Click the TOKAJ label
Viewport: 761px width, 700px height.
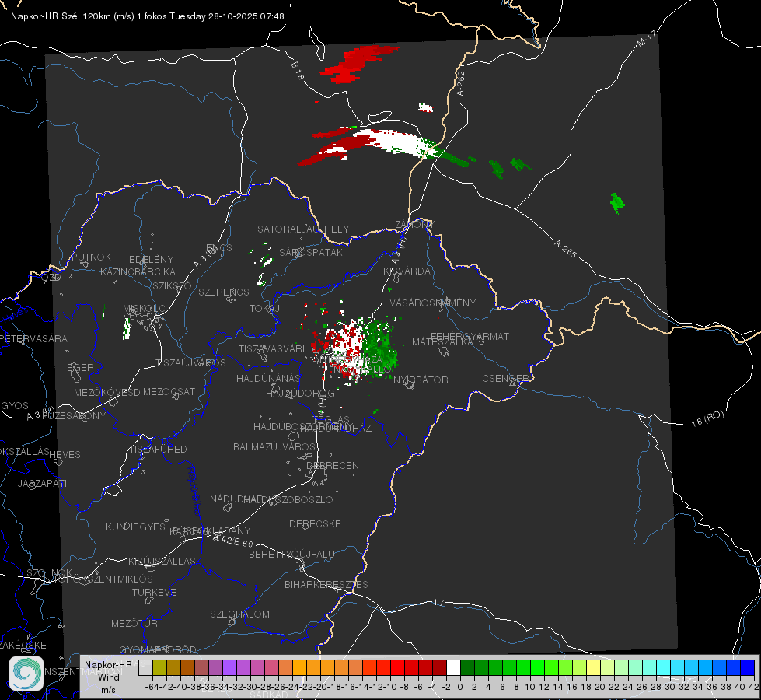click(x=264, y=309)
